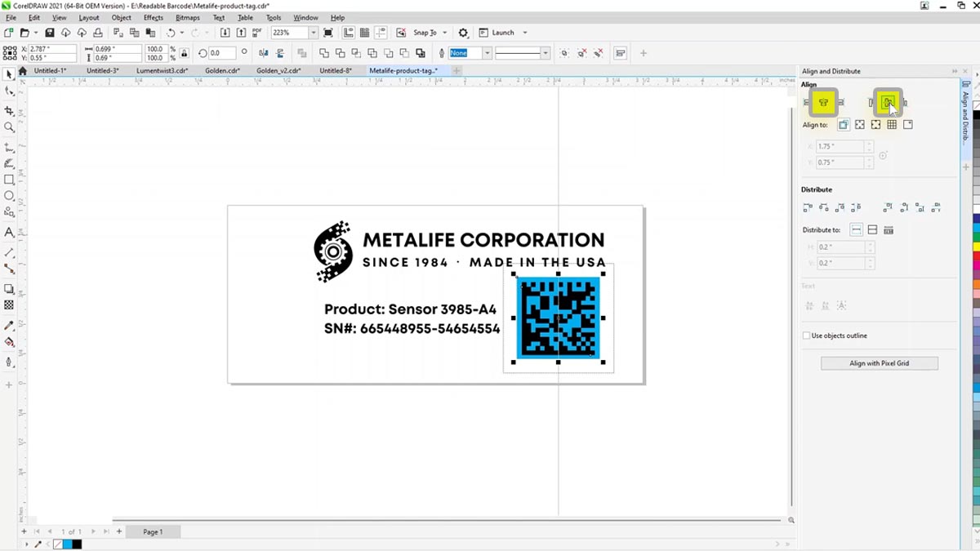The image size is (980, 551).
Task: Select the Text tool in toolbox
Action: coord(9,233)
